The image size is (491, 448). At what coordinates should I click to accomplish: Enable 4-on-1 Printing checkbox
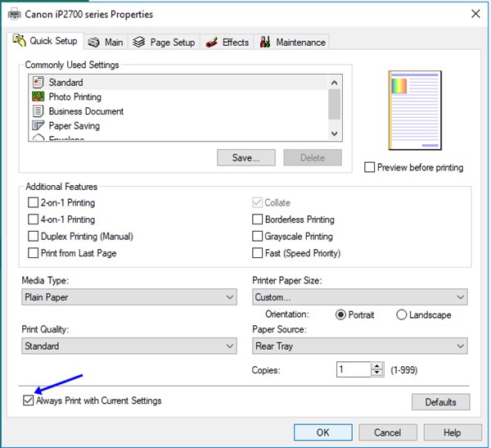33,219
